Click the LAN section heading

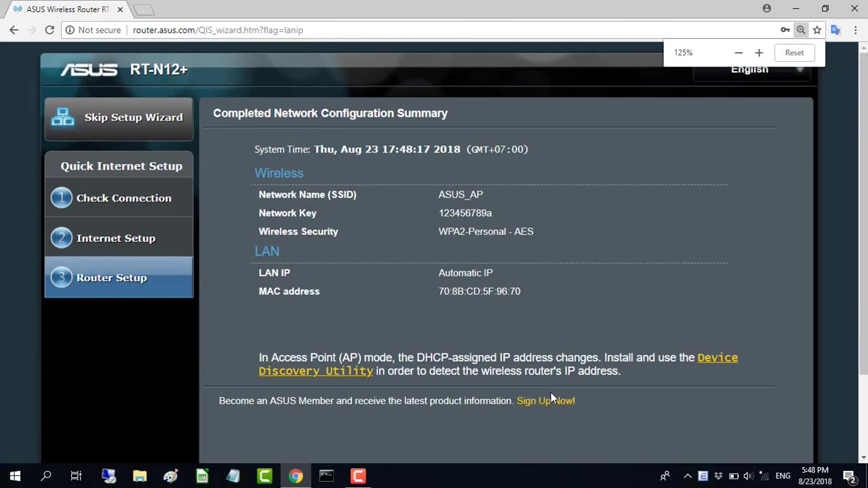pos(267,251)
